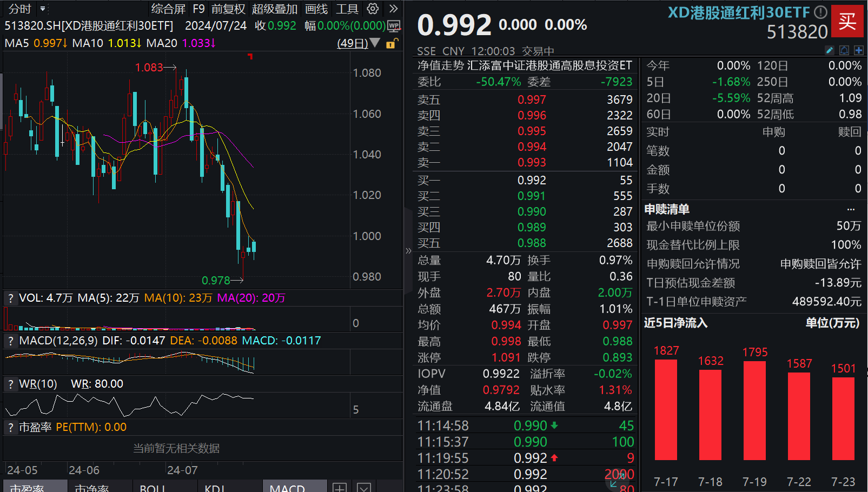The height and width of the screenshot is (492, 868).
Task: Open the indicator selector arrow at bottom right
Action: click(x=363, y=487)
